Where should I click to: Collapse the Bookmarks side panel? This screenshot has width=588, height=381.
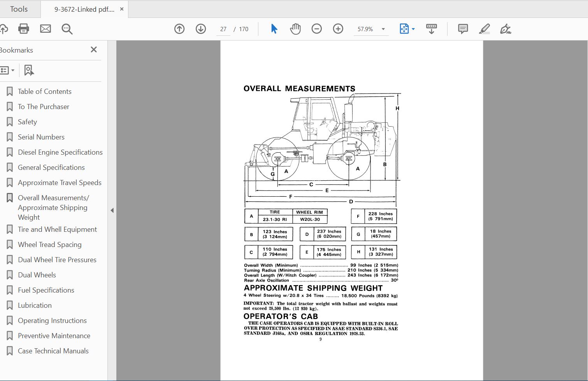point(93,49)
